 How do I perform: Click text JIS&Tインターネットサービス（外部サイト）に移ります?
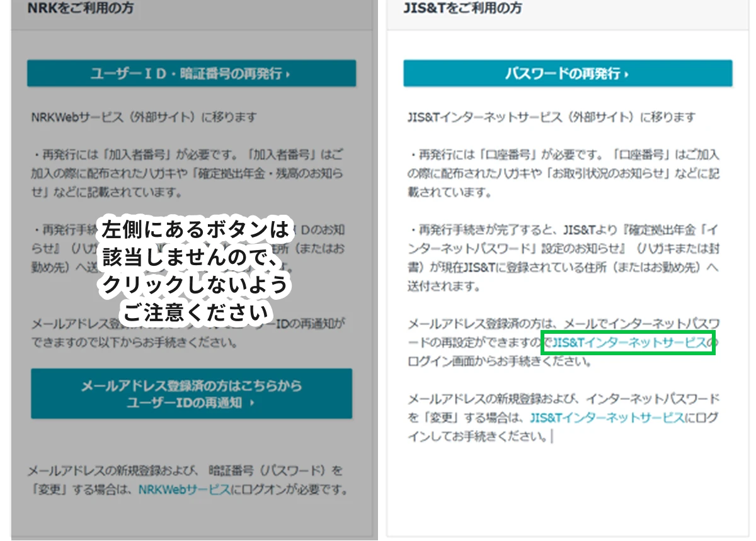pyautogui.click(x=552, y=117)
